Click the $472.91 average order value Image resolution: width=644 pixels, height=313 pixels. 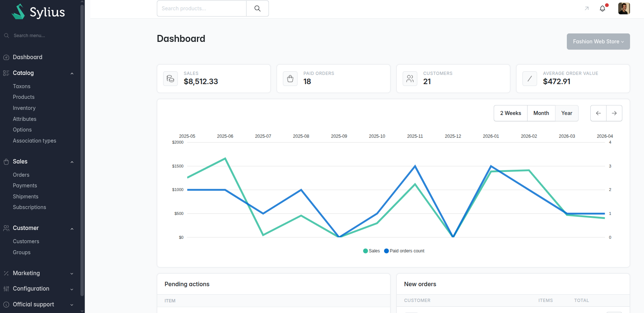557,82
